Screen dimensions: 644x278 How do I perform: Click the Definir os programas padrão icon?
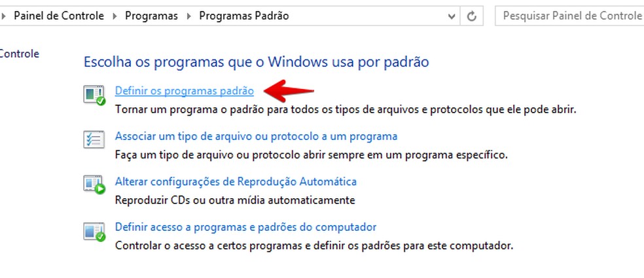(94, 95)
